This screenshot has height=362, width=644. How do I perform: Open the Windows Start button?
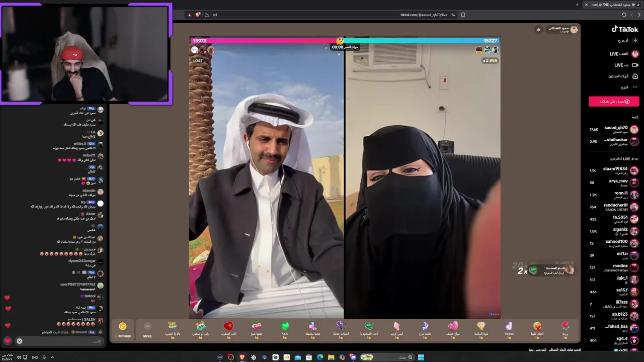pyautogui.click(x=421, y=357)
